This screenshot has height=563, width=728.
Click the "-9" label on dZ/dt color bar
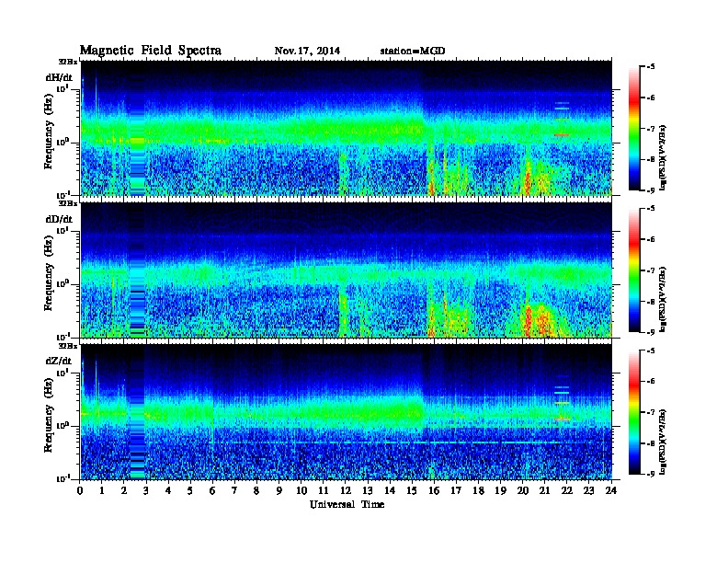[x=651, y=474]
